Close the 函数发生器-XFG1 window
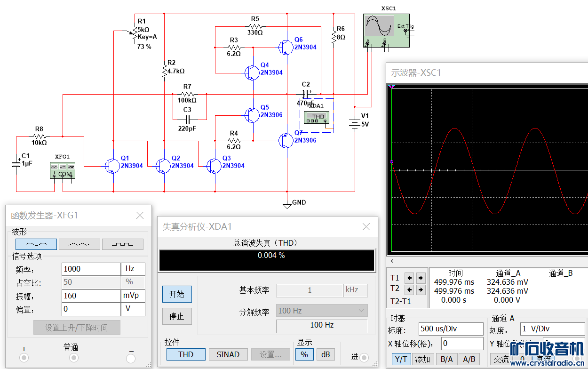Screen dimensions: 588x369 [x=140, y=216]
